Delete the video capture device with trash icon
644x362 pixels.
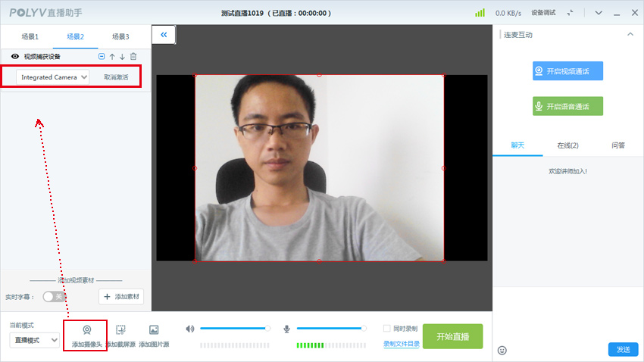[x=133, y=57]
